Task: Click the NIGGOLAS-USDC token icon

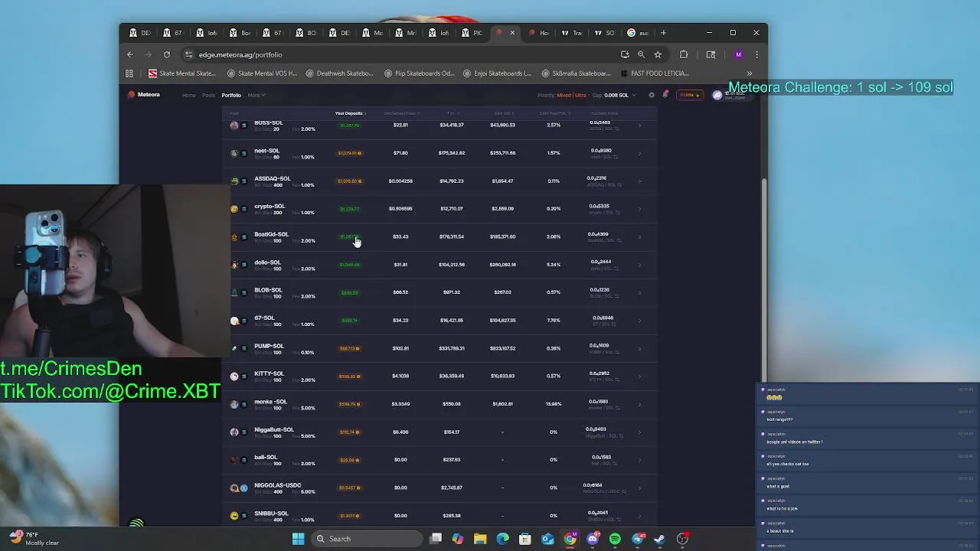Action: [x=234, y=487]
